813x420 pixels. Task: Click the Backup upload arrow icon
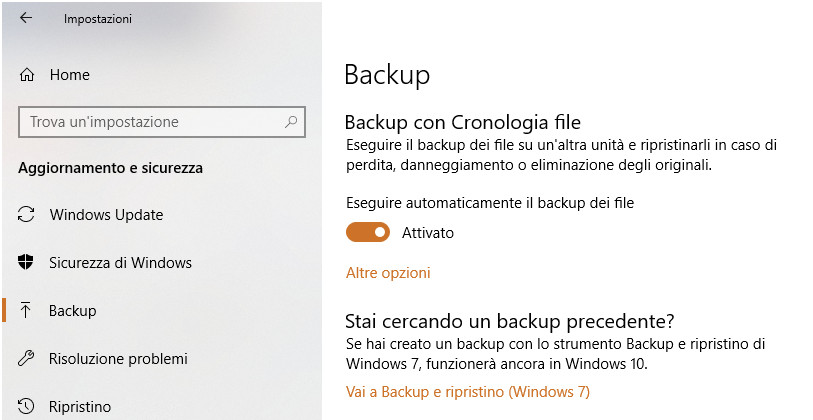(27, 311)
